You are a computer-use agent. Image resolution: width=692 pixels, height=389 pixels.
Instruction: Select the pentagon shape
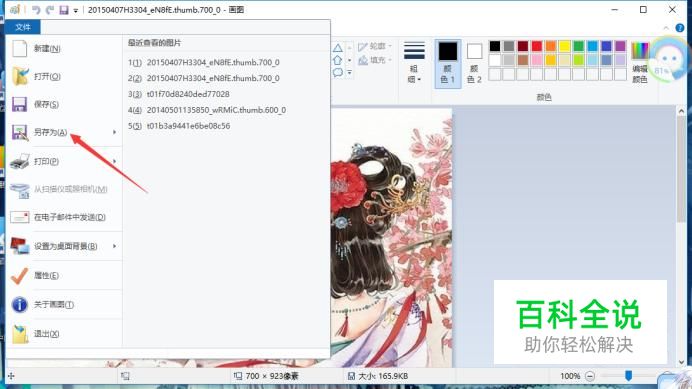(338, 60)
